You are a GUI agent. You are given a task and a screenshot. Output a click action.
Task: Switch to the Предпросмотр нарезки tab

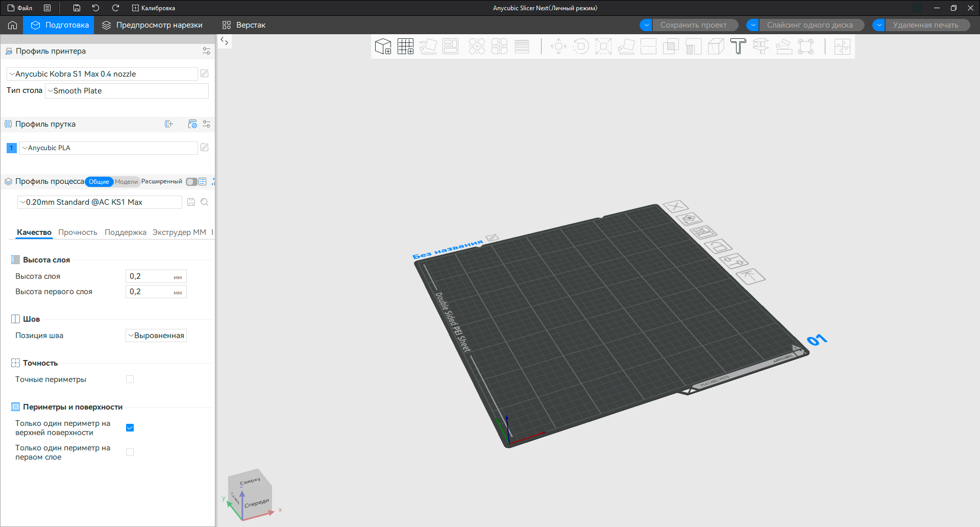coord(152,25)
